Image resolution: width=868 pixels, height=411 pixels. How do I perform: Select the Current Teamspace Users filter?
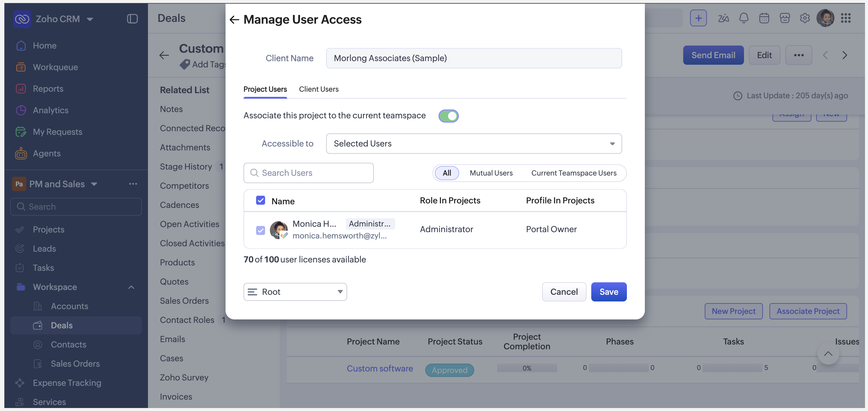pyautogui.click(x=574, y=173)
